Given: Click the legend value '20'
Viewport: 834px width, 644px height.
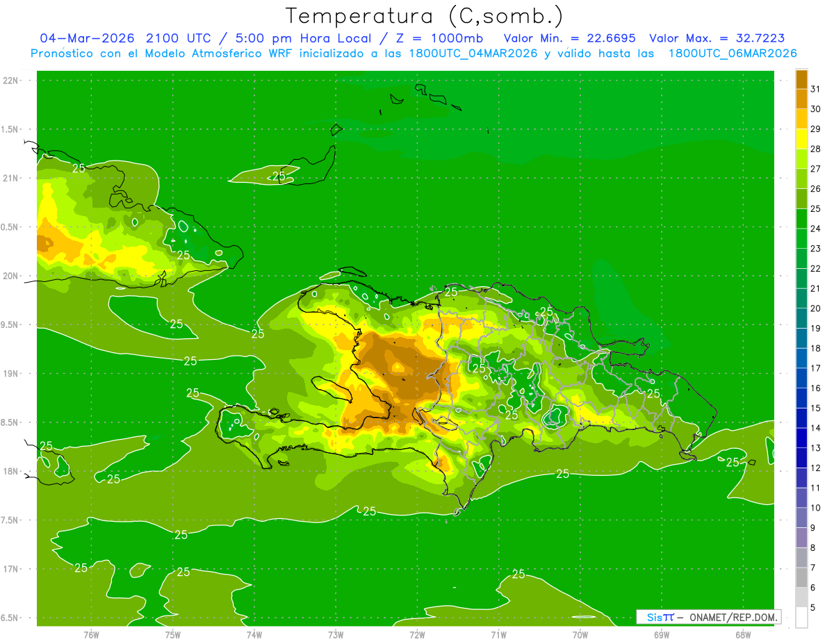Looking at the screenshot, I should pos(815,308).
